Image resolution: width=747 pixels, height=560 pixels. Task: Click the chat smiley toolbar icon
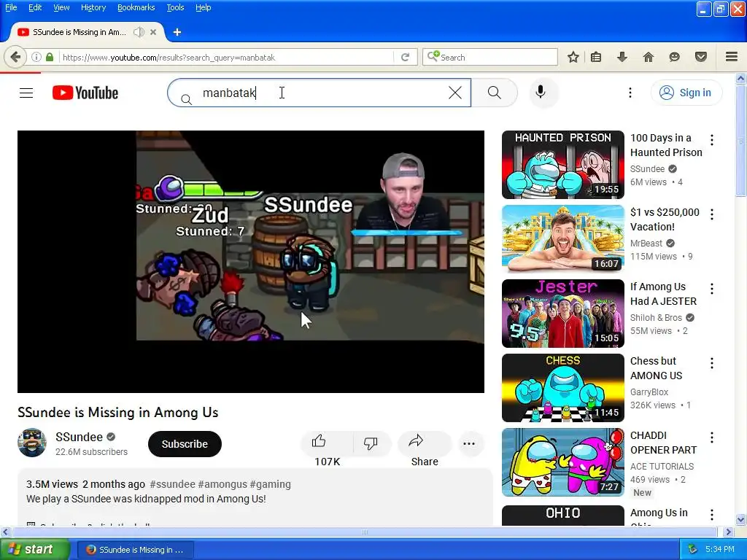click(674, 57)
